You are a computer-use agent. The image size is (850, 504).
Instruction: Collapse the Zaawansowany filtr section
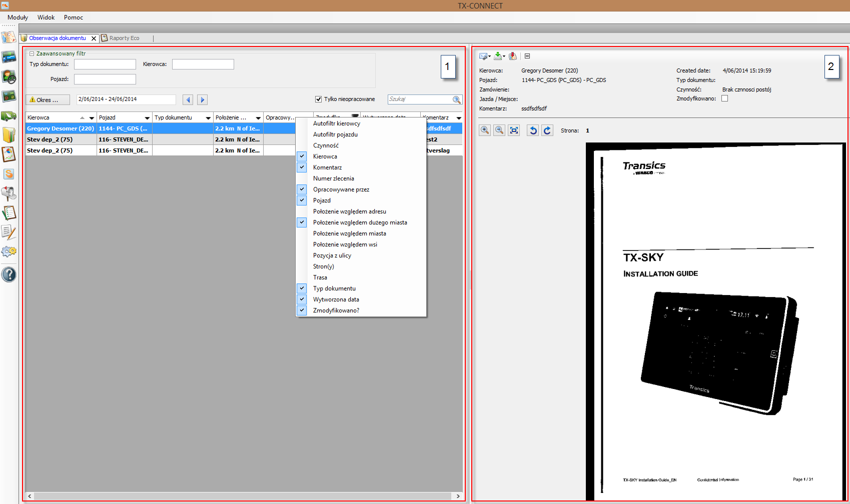32,53
